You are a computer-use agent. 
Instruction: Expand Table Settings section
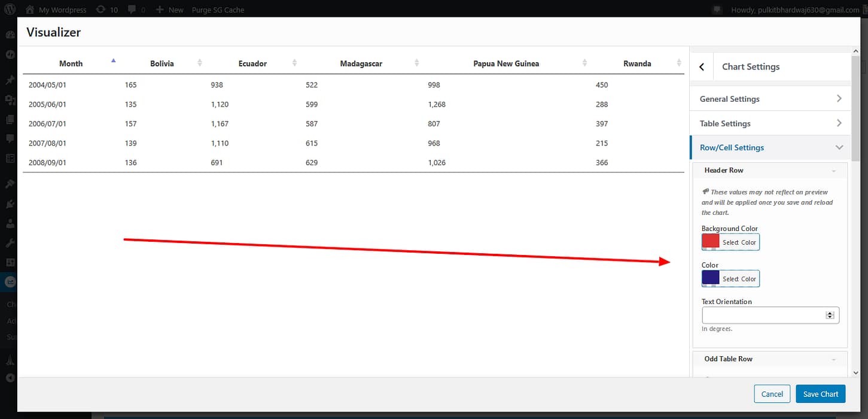coord(770,123)
